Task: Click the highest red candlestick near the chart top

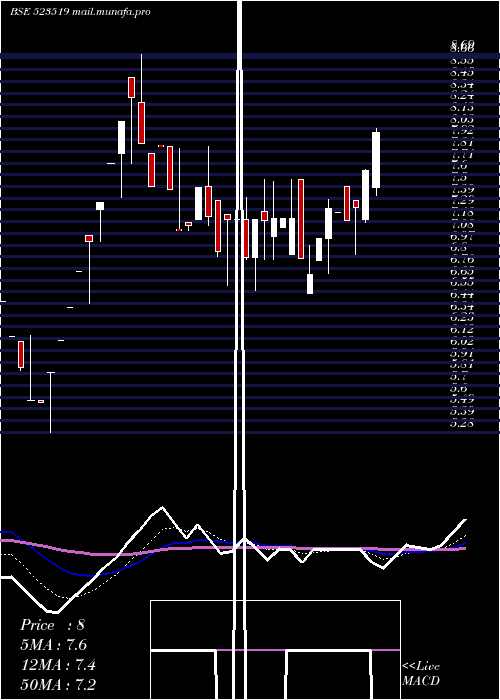Action: (x=131, y=87)
